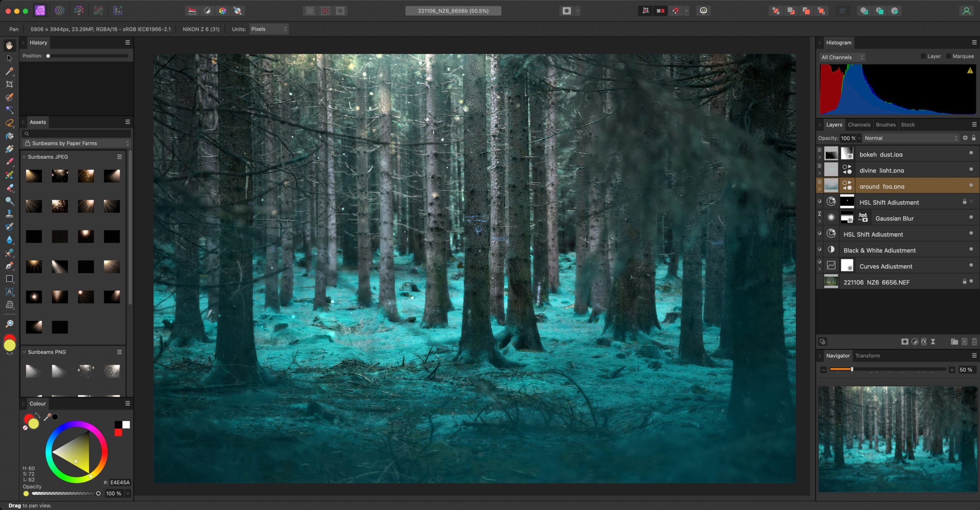
Task: Open the Transform tab
Action: coord(867,356)
